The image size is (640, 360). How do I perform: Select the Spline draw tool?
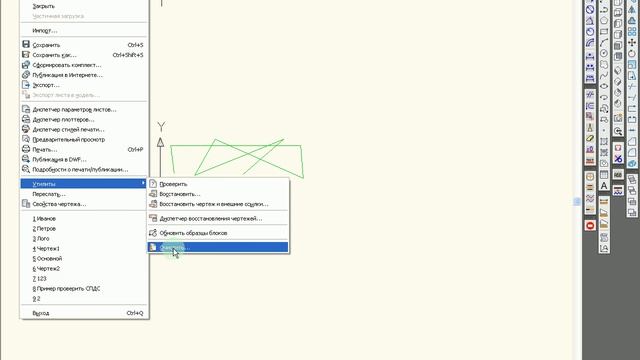click(604, 75)
